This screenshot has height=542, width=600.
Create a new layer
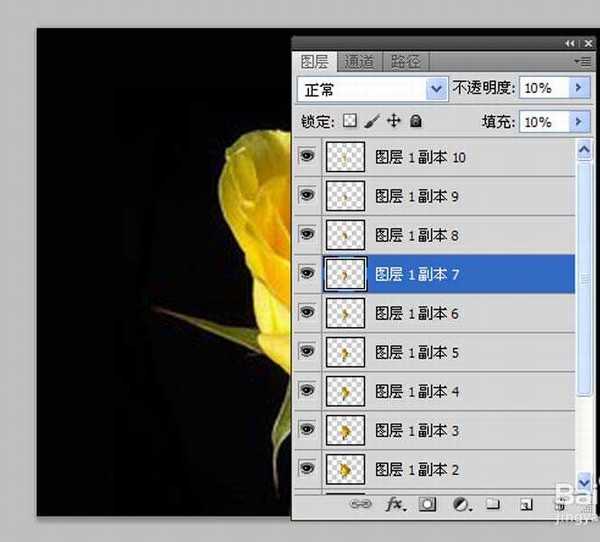point(526,505)
